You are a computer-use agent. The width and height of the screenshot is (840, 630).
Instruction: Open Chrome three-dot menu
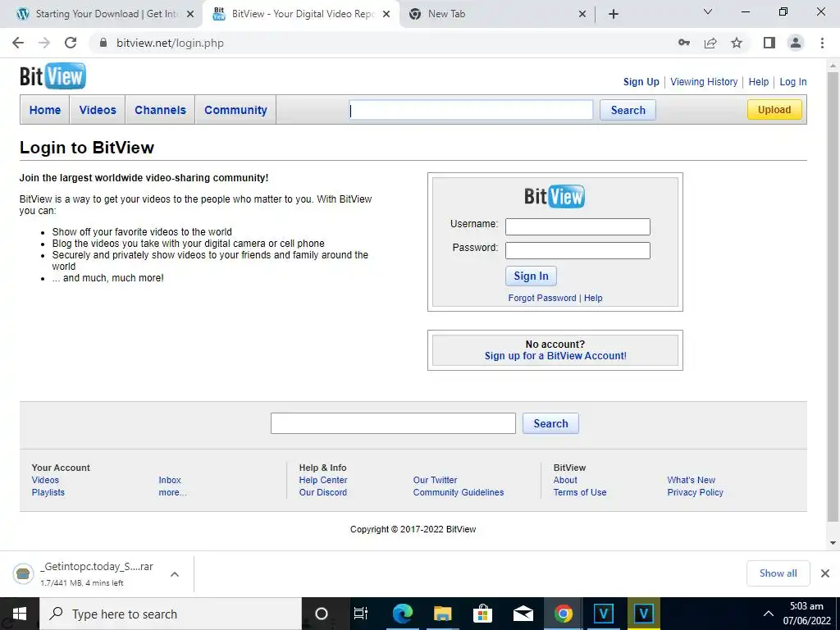(x=822, y=43)
